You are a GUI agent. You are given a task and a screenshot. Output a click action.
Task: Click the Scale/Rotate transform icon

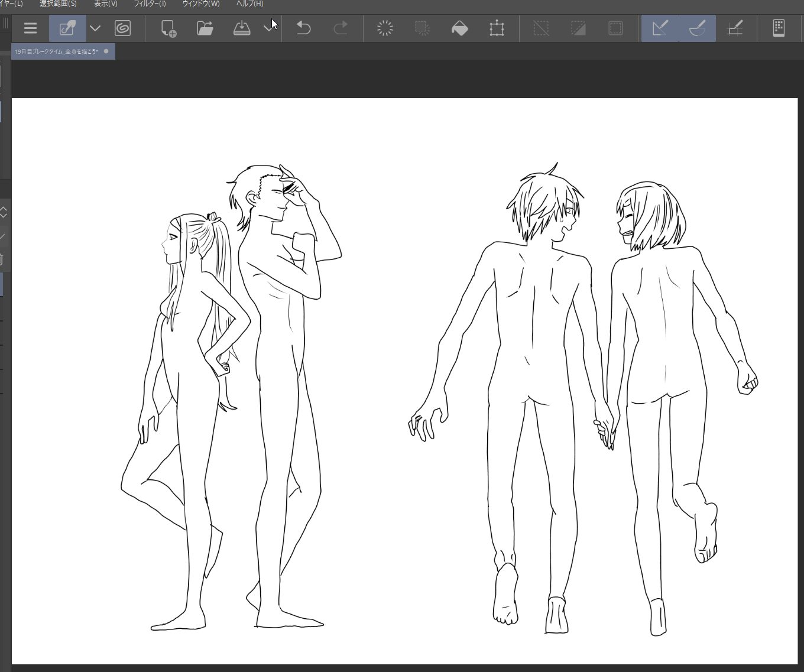pyautogui.click(x=497, y=28)
